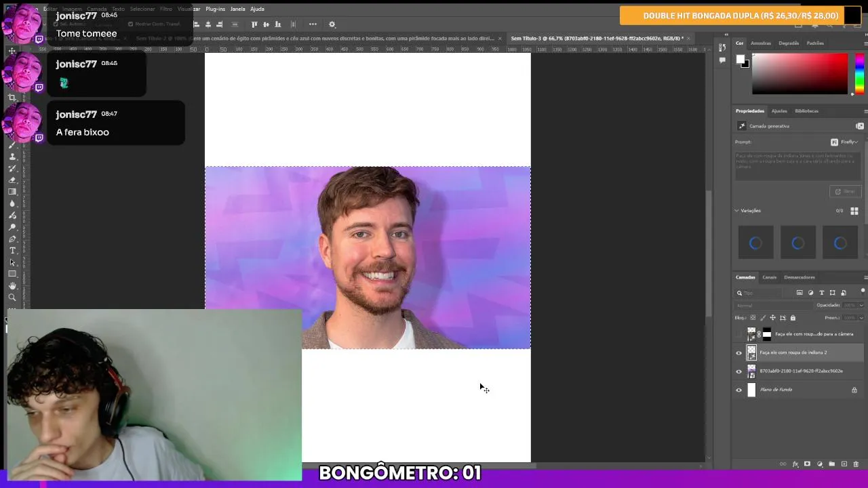868x488 pixels.
Task: Switch to the Demarcadores tab
Action: (800, 277)
